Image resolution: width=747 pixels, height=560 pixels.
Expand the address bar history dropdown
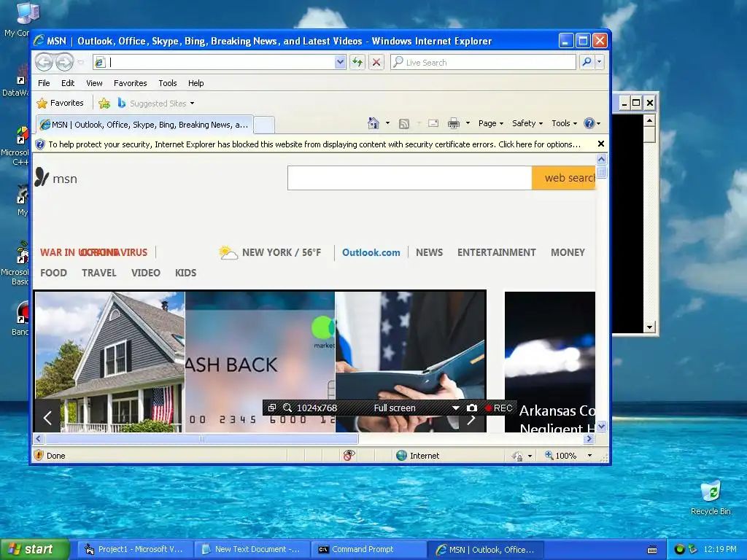[x=340, y=62]
